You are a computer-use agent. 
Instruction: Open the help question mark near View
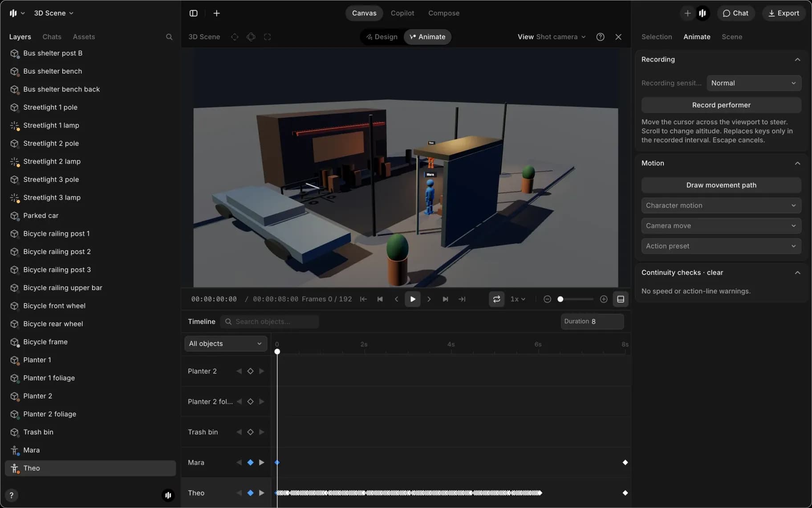pos(600,37)
